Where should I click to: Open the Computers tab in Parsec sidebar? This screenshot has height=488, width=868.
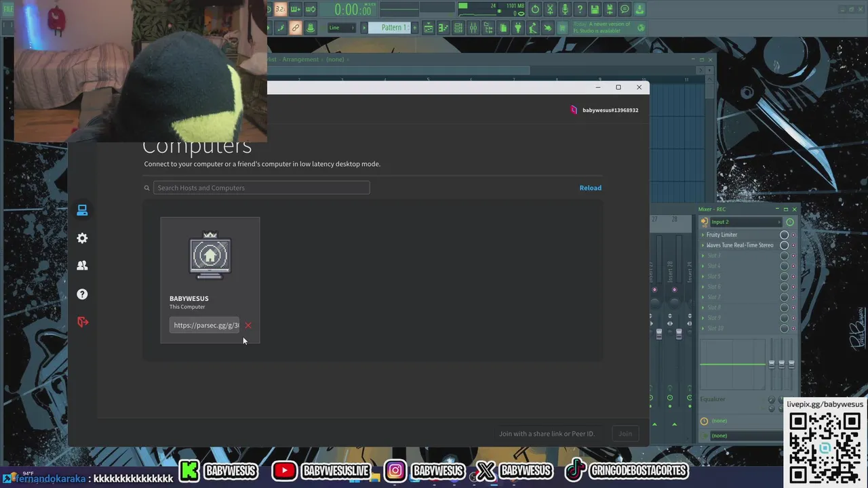(x=82, y=210)
